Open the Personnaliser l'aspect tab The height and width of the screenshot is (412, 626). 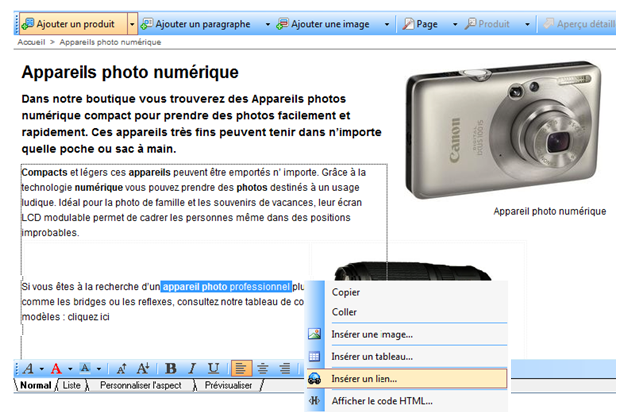coord(139,385)
